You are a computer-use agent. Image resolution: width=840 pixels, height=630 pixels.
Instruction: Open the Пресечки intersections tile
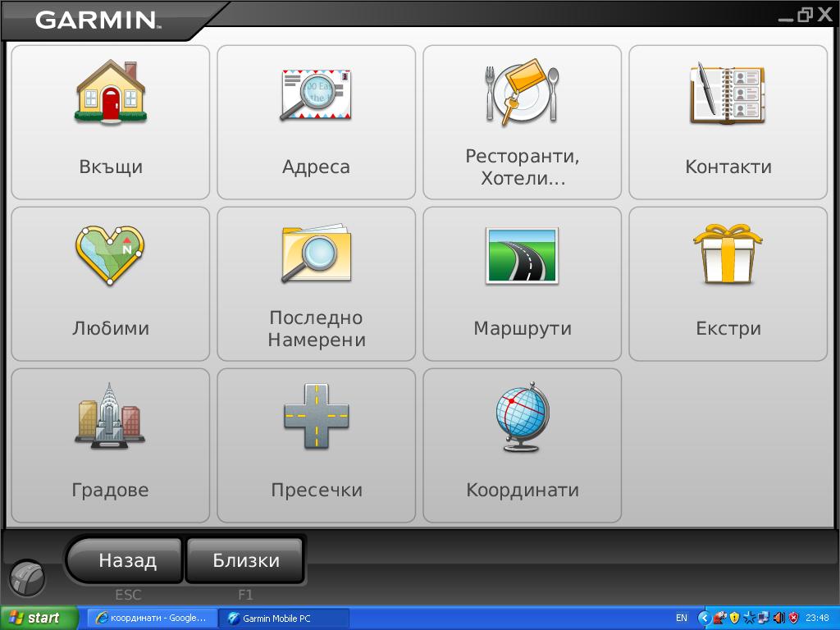tap(316, 445)
